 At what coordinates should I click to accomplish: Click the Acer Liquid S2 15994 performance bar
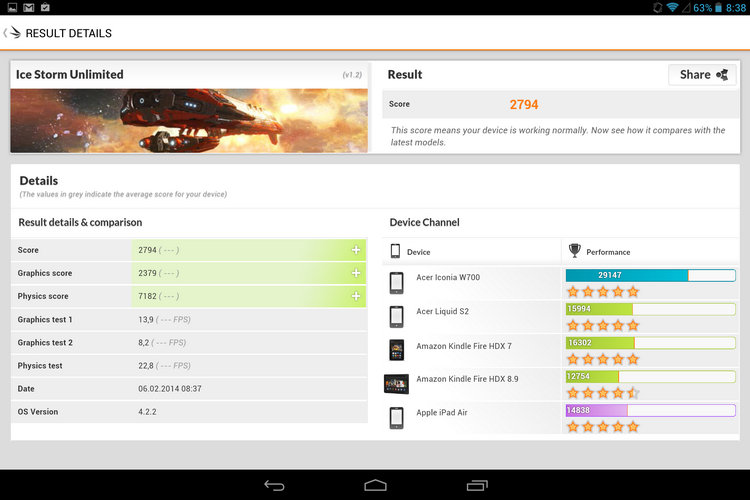pyautogui.click(x=651, y=309)
